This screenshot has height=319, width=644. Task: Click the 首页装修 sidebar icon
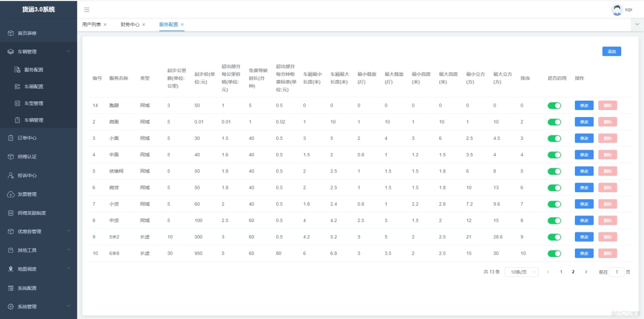11,33
